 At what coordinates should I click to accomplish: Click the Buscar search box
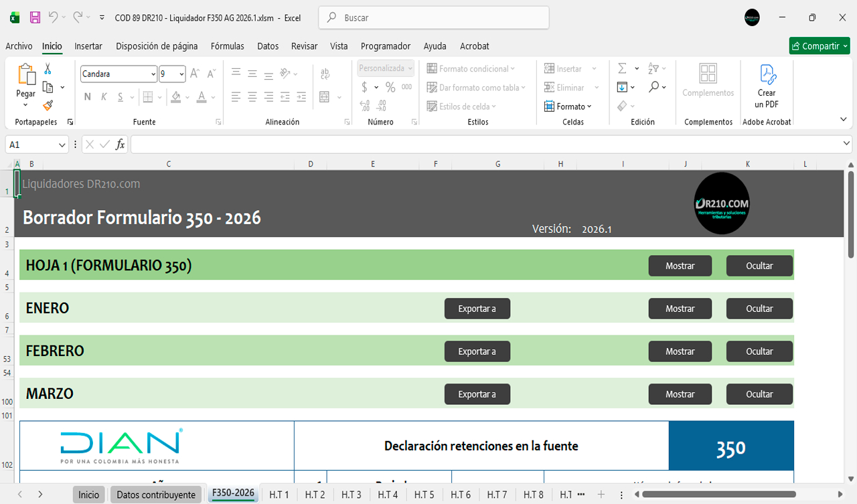tap(434, 18)
